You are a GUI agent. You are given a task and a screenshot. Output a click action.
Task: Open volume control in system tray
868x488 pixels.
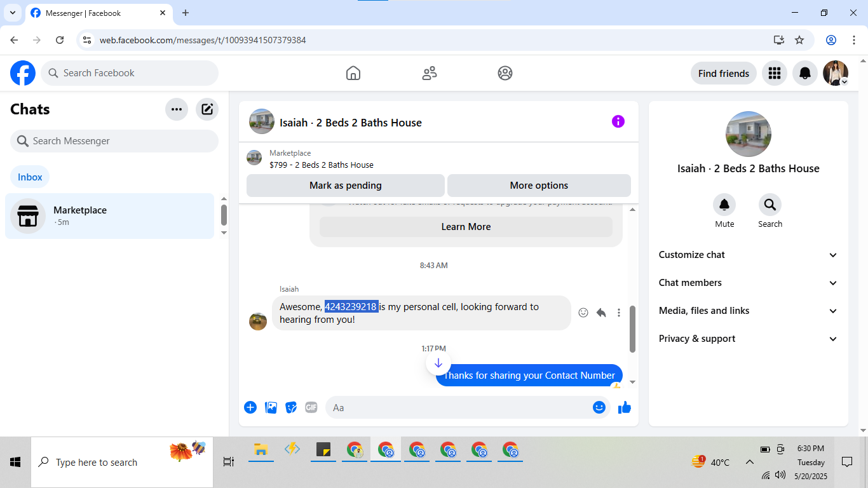780,475
